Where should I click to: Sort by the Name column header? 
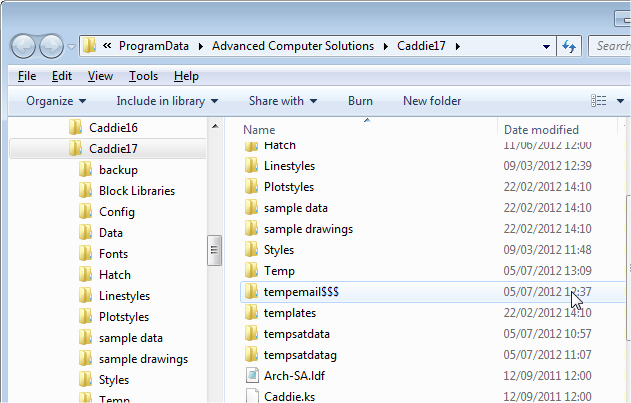(259, 130)
